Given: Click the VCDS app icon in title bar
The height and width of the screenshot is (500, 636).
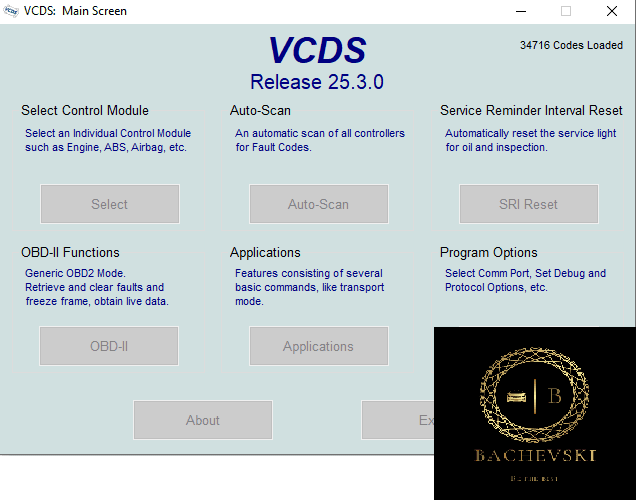Looking at the screenshot, I should [x=12, y=11].
